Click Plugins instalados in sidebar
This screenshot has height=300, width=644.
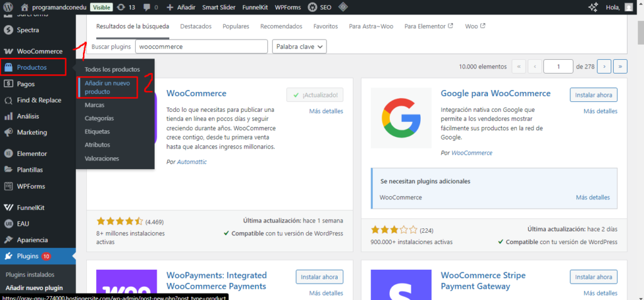click(30, 274)
